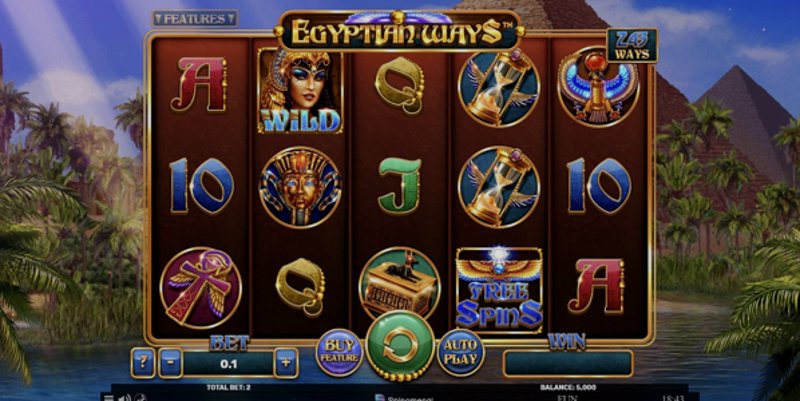This screenshot has width=800, height=401.
Task: Click the empty Win display field
Action: click(x=568, y=363)
